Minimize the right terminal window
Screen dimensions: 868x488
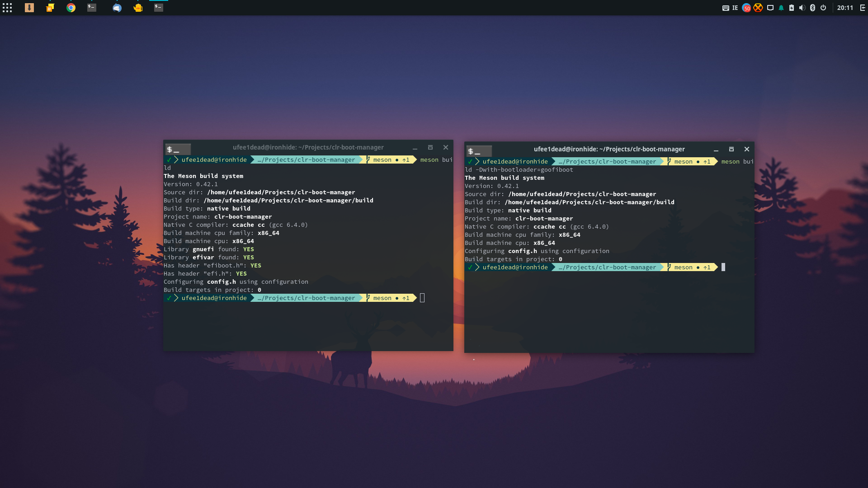click(716, 150)
